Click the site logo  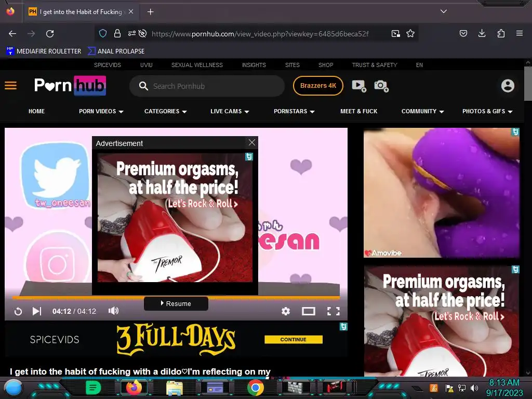[x=70, y=86]
